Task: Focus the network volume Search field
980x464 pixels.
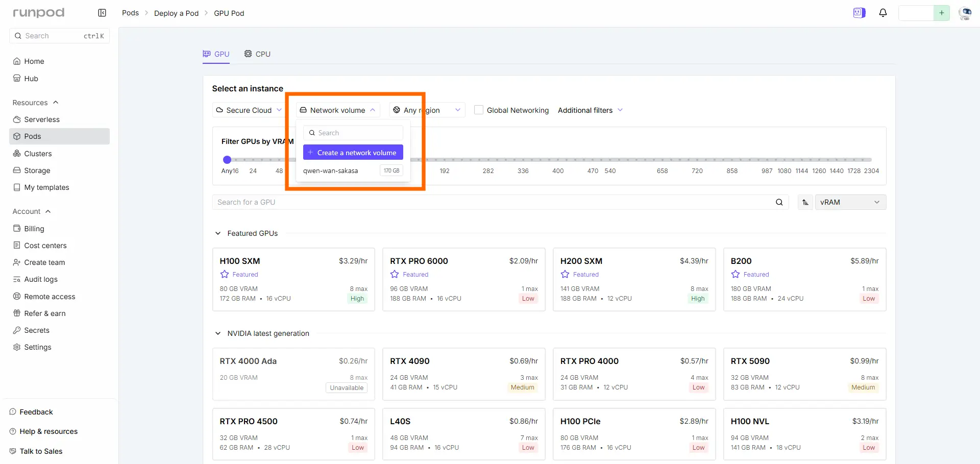Action: 353,133
